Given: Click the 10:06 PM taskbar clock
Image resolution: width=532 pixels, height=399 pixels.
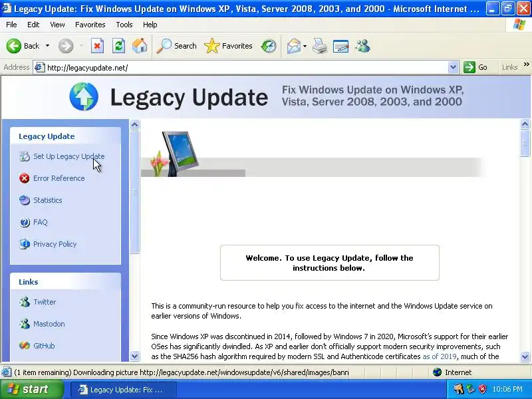Looking at the screenshot, I should (x=507, y=389).
